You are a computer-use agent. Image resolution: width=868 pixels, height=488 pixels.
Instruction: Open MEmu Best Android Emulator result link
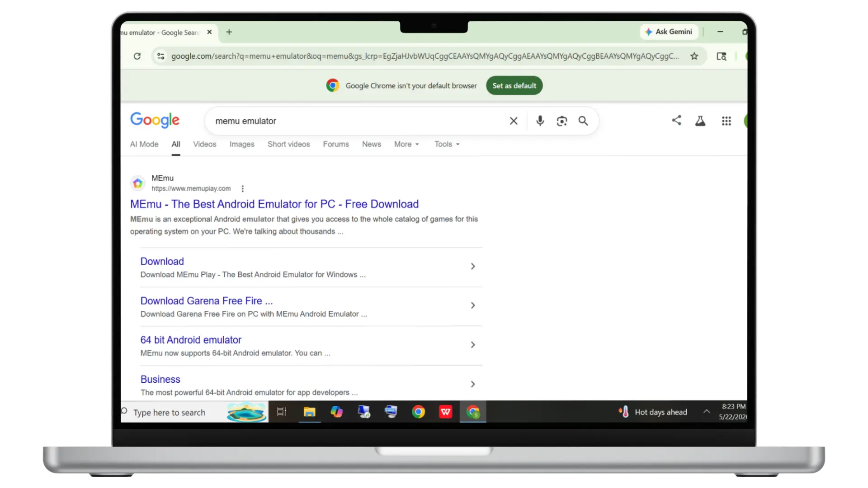(274, 204)
